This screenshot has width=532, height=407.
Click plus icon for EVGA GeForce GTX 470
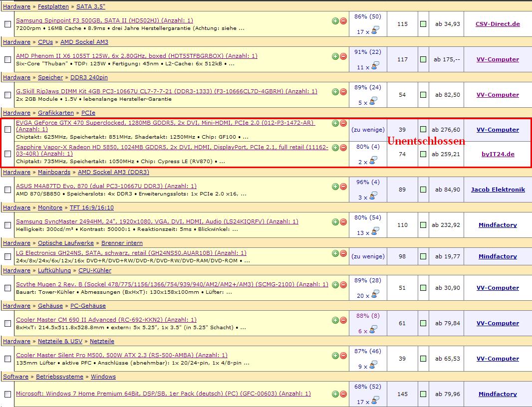335,123
